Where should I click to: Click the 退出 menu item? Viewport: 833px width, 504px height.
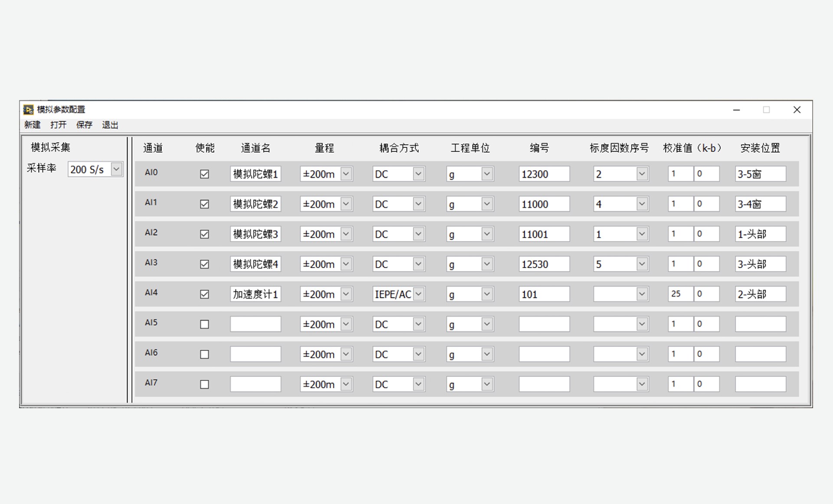[x=110, y=125]
